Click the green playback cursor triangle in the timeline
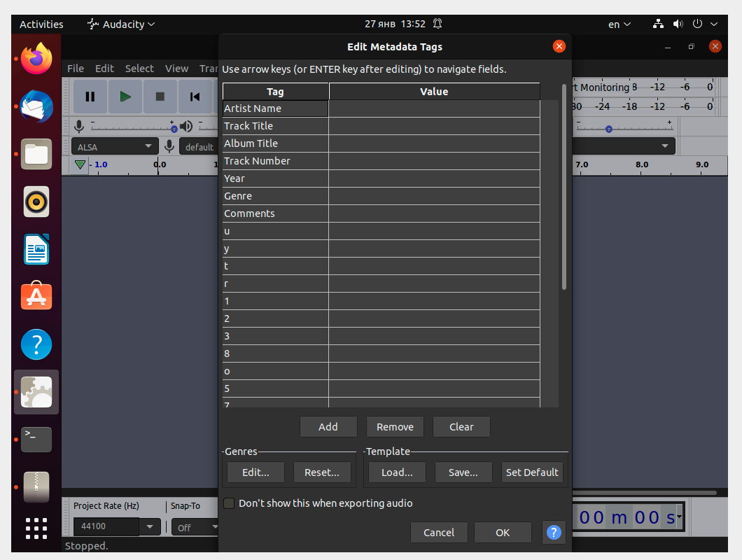Viewport: 742px width, 560px height. pyautogui.click(x=79, y=164)
